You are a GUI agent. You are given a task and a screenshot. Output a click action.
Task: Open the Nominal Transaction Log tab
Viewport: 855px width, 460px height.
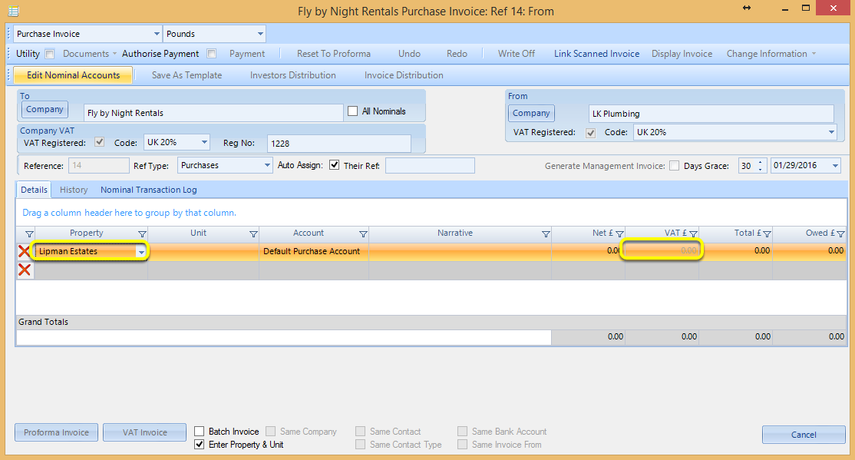tap(148, 190)
